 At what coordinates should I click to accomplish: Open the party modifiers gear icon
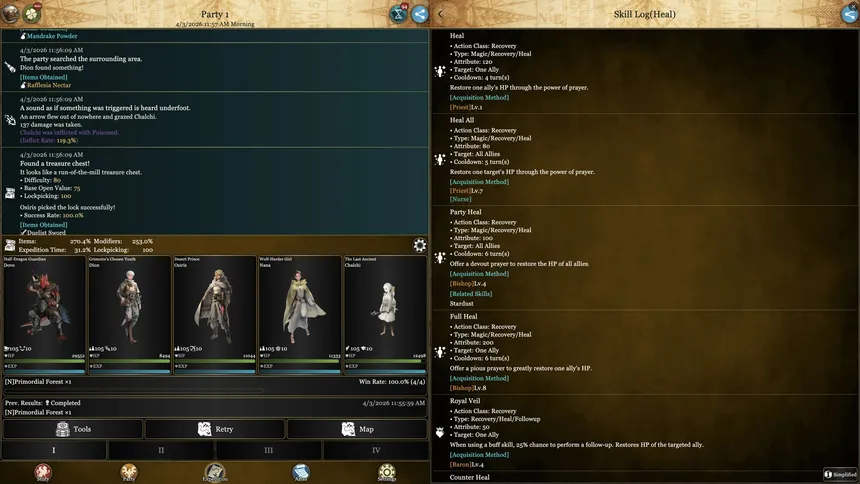(420, 245)
